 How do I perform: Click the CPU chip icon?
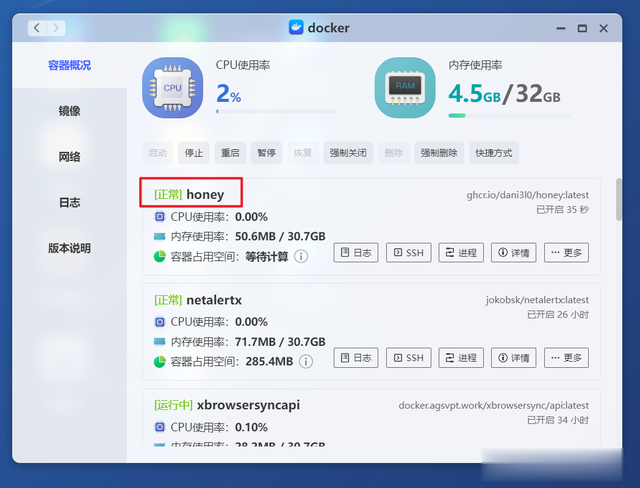point(172,88)
